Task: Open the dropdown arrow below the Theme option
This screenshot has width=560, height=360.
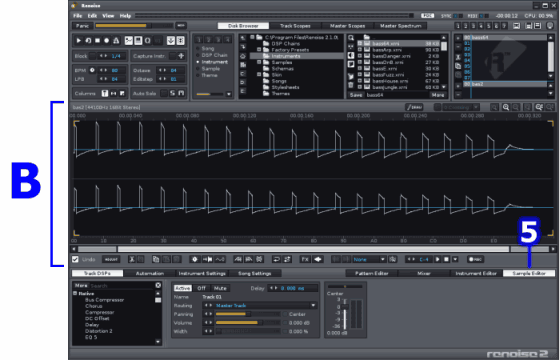Action: click(229, 94)
